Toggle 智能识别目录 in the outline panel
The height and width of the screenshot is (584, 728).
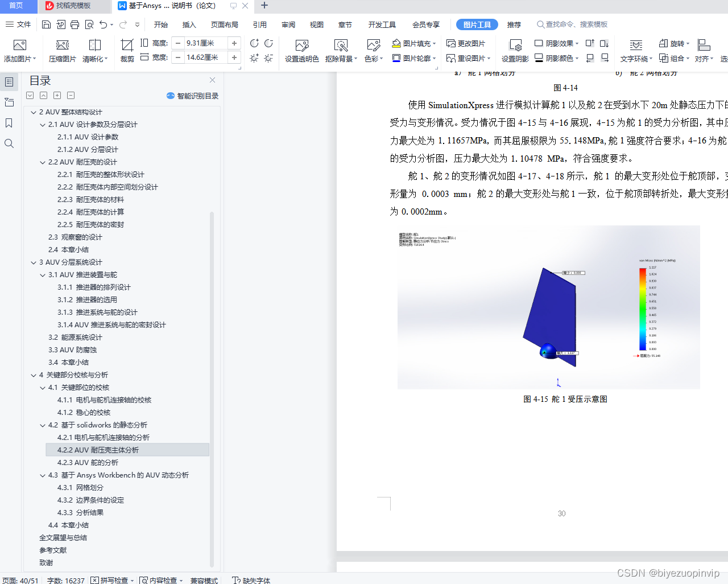192,96
